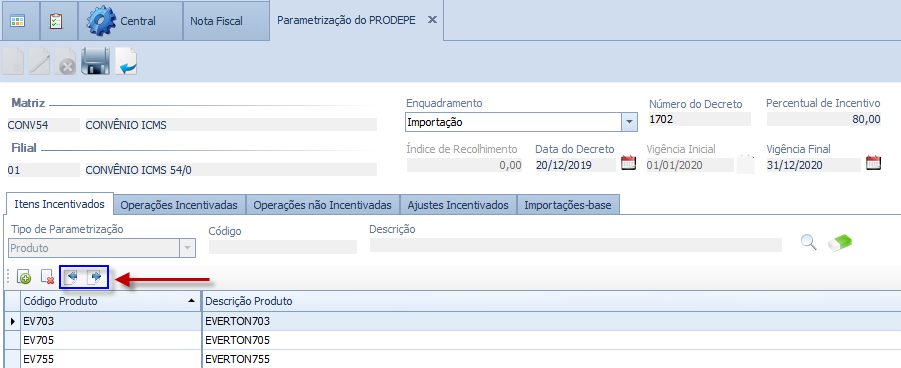Click the magnifying glass search icon
The height and width of the screenshot is (368, 901).
pos(808,243)
